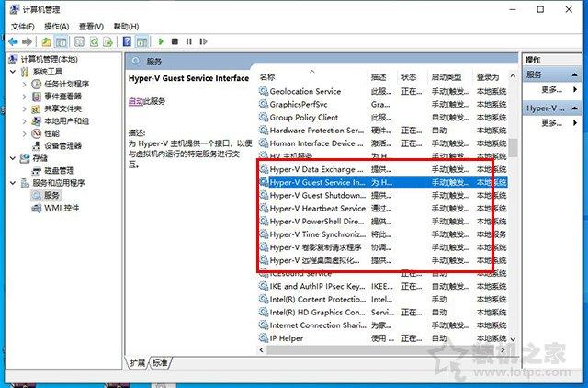Viewport: 588px width, 388px height.
Task: Collapse the 服务和应用程序 tree node
Action: click(12, 183)
